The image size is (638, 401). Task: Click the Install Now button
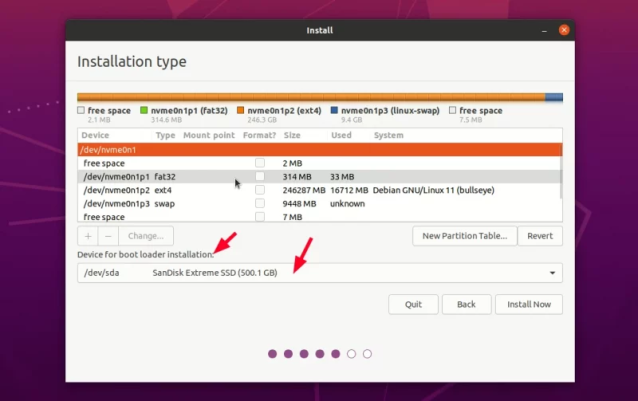pyautogui.click(x=529, y=304)
